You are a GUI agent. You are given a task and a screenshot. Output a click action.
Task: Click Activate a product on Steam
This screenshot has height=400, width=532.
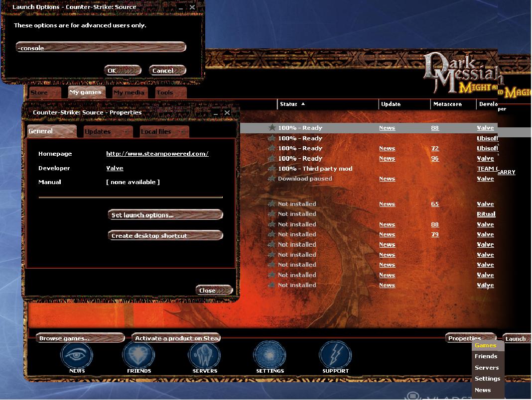point(176,338)
